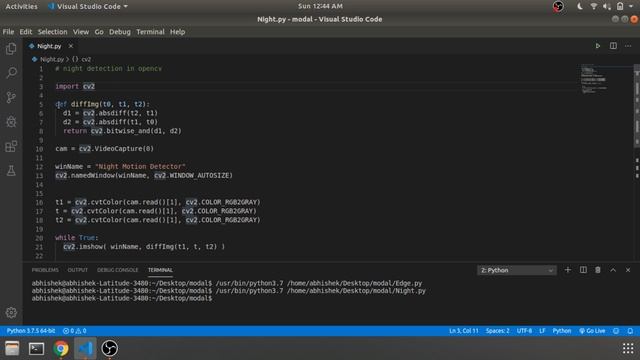Switch to the Problems panel tab
640x360 pixels.
[x=45, y=270]
